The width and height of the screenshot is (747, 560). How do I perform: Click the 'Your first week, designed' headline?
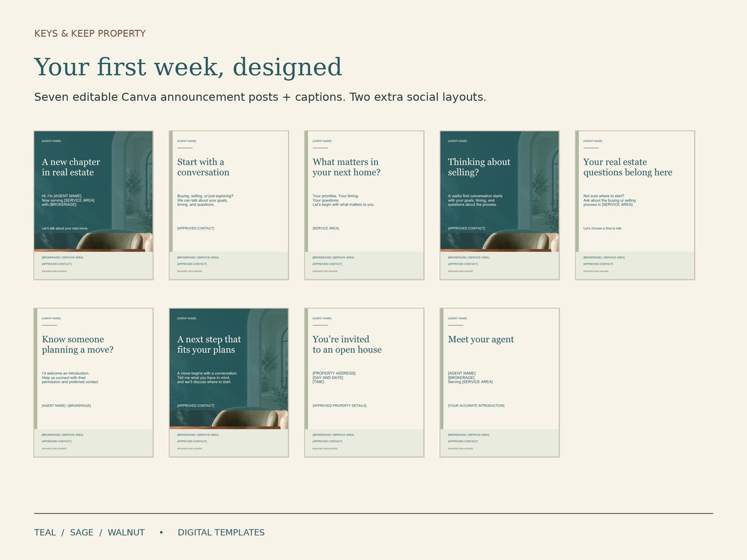coord(188,67)
